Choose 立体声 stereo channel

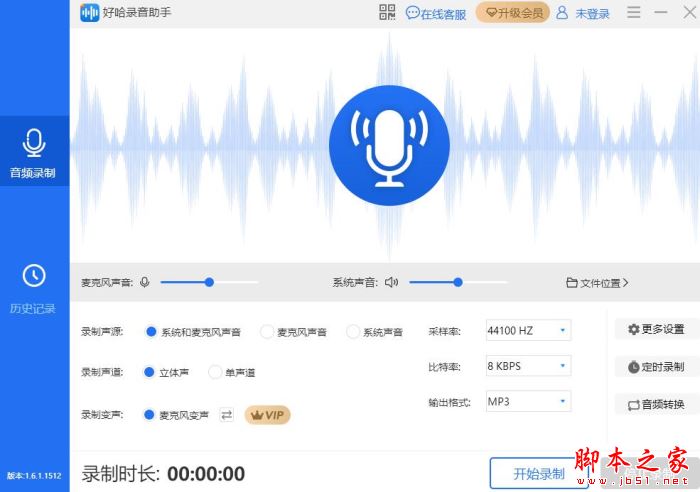[x=166, y=372]
